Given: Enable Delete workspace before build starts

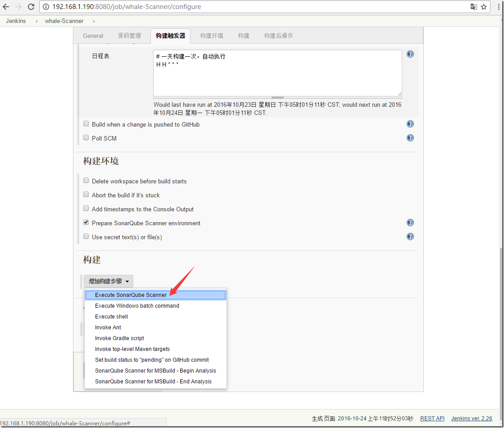Looking at the screenshot, I should point(86,180).
